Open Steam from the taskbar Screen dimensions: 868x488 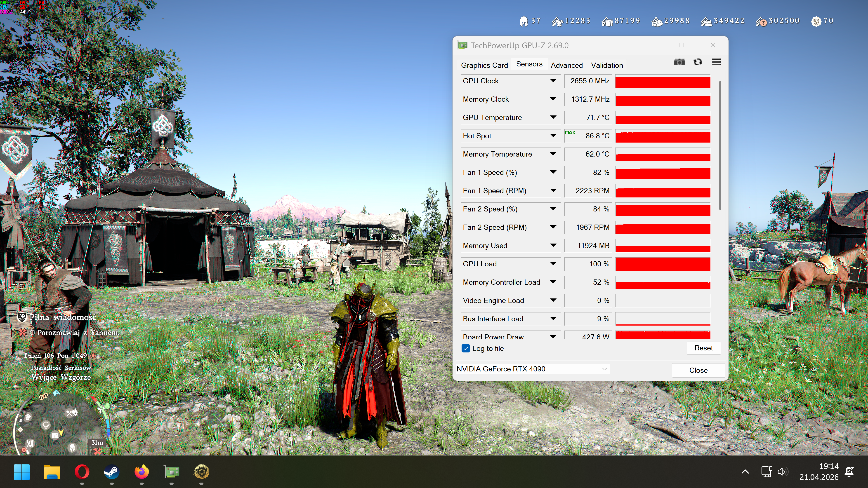click(x=111, y=472)
